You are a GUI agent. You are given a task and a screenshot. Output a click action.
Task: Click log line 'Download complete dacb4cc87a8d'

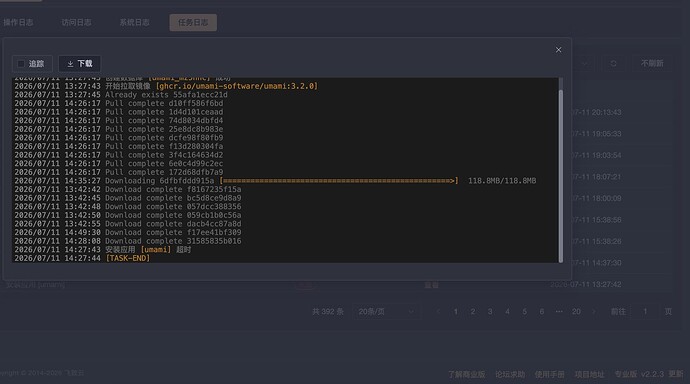click(173, 224)
